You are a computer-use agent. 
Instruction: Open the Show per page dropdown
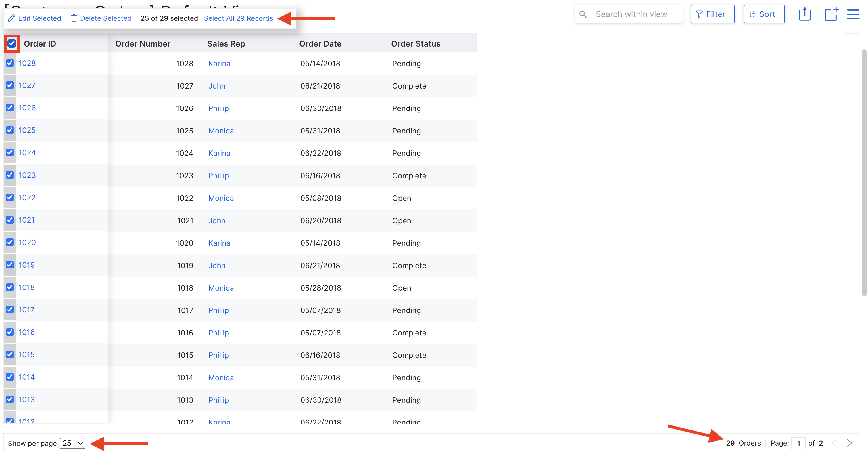72,443
